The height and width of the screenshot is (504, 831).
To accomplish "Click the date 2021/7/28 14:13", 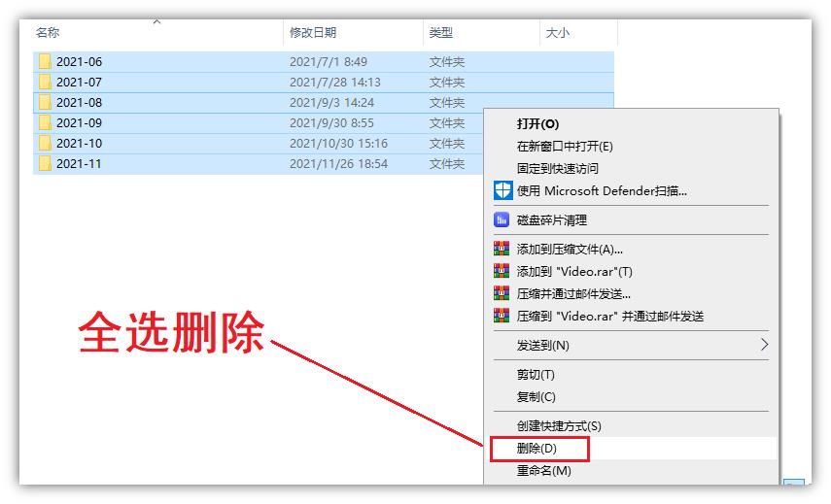I will pos(335,83).
